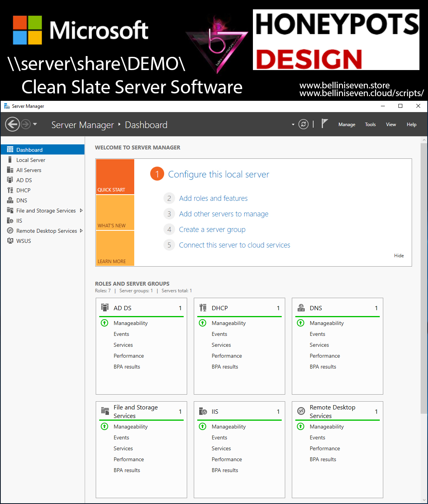Expand File and Storage Services submenu

[x=81, y=211]
